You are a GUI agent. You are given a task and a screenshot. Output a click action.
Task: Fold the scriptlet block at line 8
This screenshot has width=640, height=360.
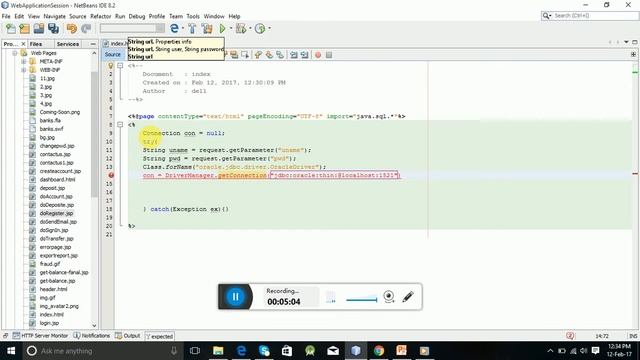click(120, 124)
